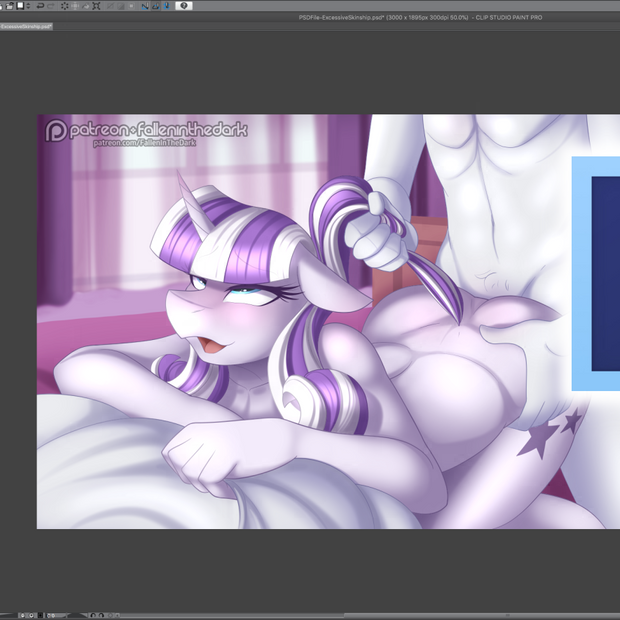Click the Save document icon

(20, 6)
